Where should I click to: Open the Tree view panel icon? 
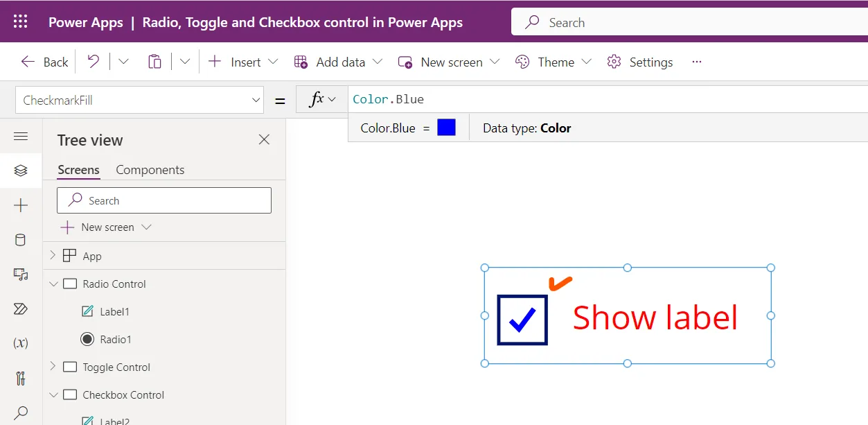[x=21, y=171]
